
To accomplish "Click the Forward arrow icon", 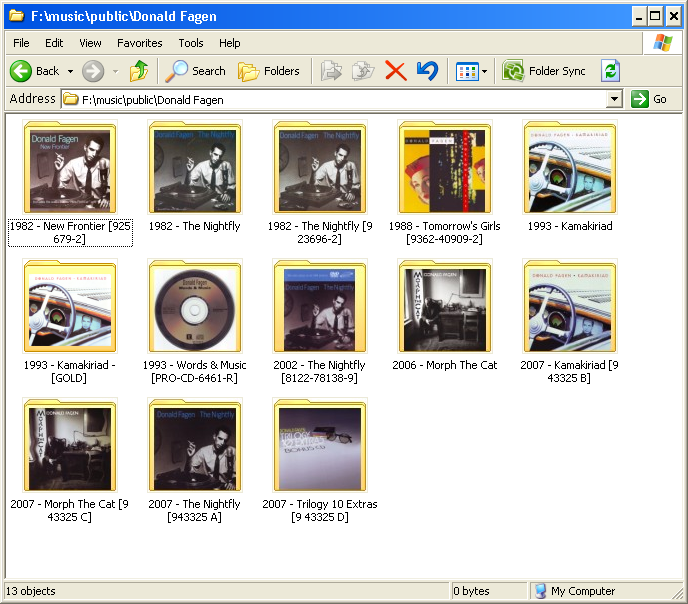I will coord(93,71).
